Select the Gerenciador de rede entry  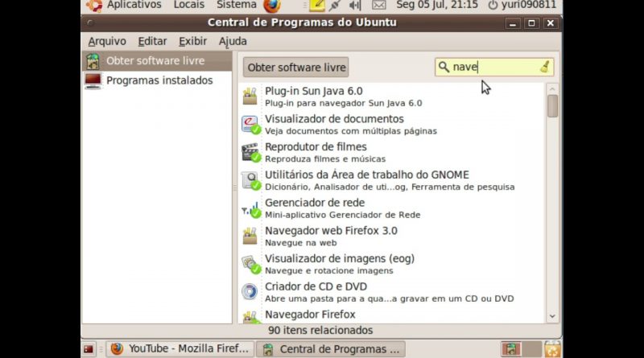(392, 208)
